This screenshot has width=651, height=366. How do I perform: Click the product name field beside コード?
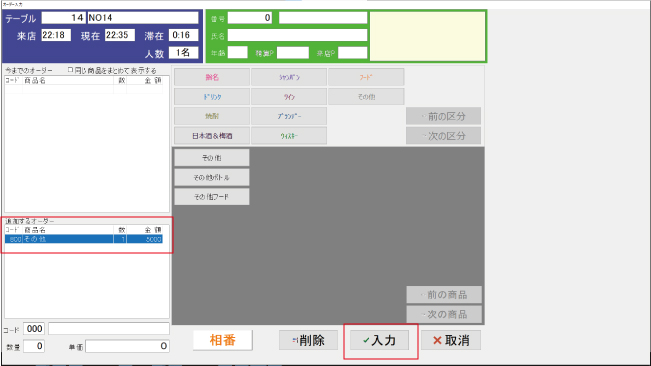click(109, 329)
